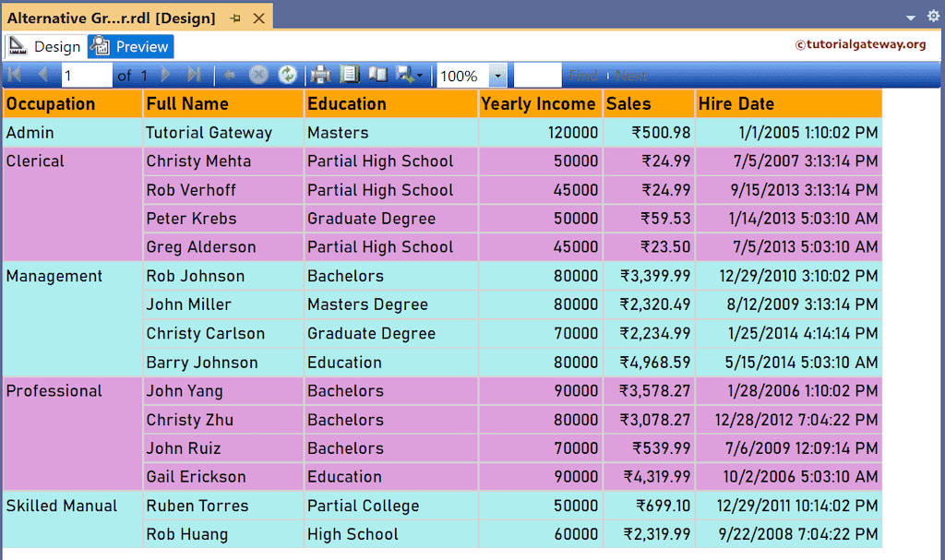945x560 pixels.
Task: Click the Next search result link
Action: click(632, 76)
